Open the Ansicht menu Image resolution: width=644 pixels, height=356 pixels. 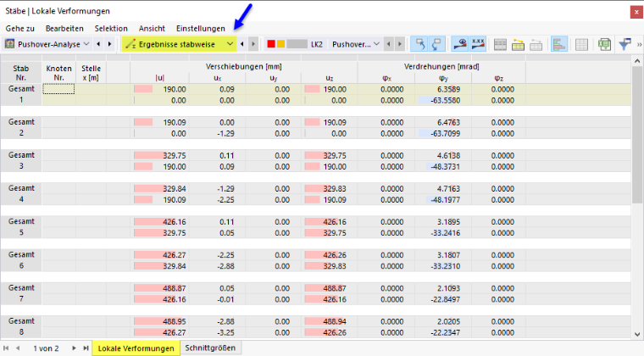tap(152, 28)
